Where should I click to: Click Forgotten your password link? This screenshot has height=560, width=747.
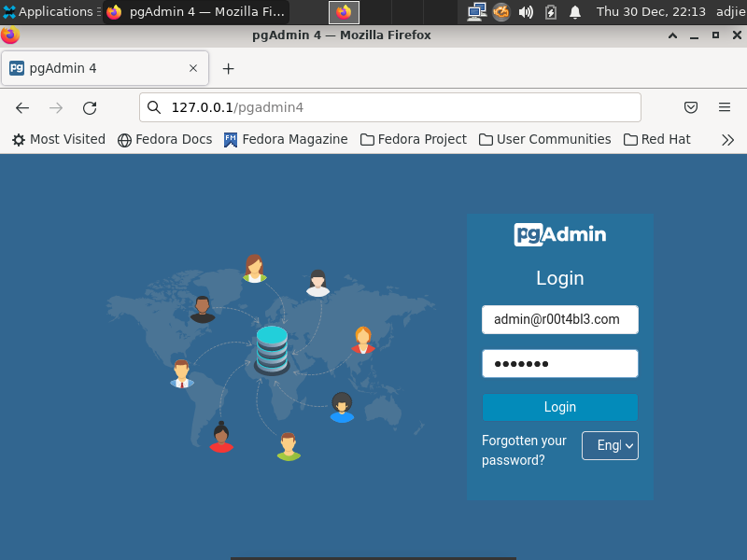[524, 451]
